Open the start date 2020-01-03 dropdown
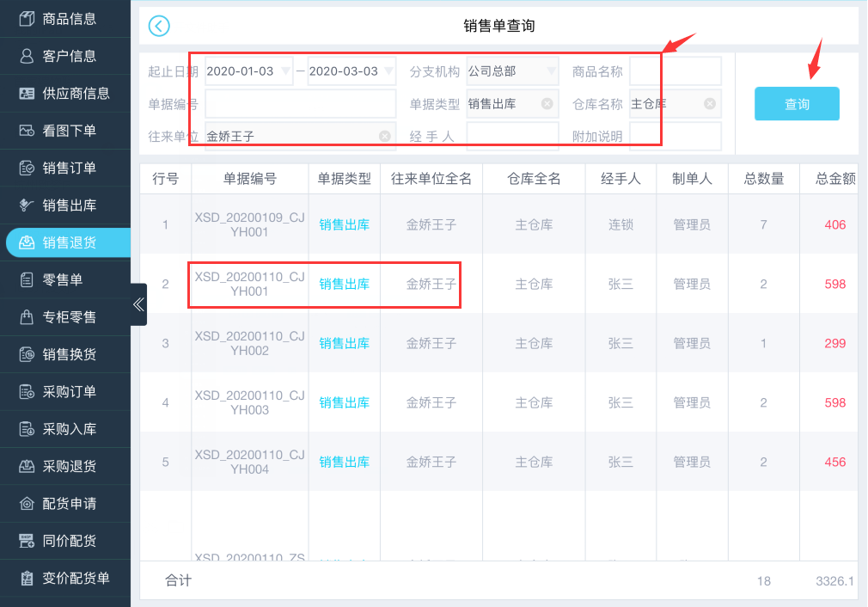Viewport: 868px width, 607px height. click(286, 71)
